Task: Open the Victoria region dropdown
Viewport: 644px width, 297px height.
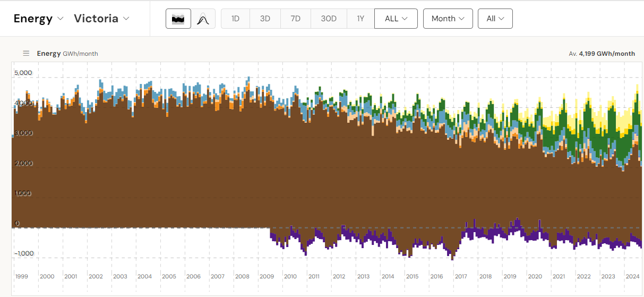Action: (x=101, y=19)
